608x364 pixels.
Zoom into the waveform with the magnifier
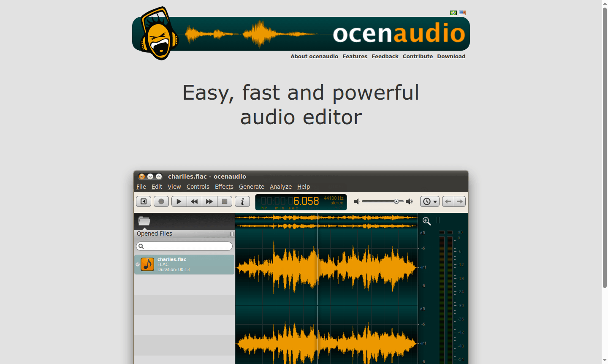426,221
